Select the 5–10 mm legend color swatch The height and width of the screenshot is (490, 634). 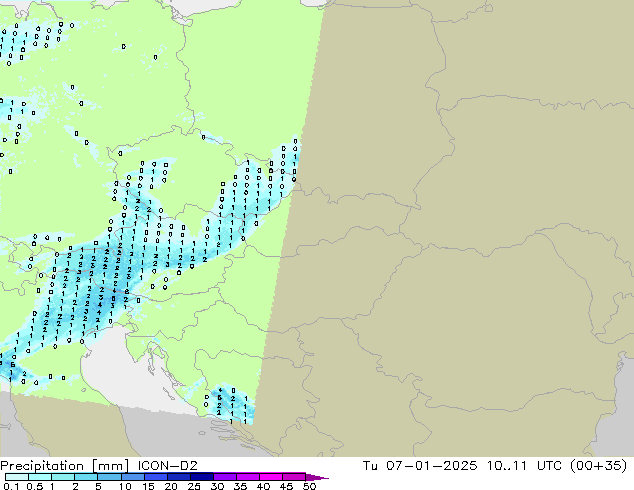click(x=109, y=477)
